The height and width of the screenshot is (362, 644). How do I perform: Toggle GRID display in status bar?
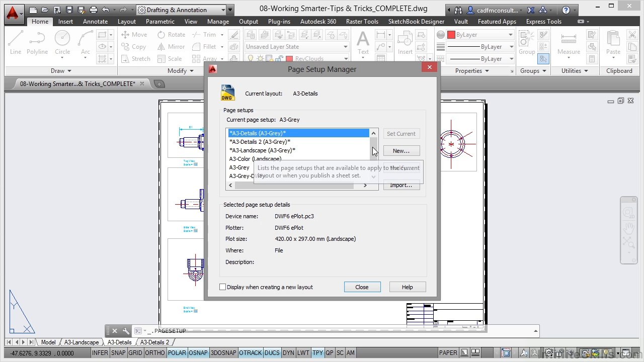point(135,353)
